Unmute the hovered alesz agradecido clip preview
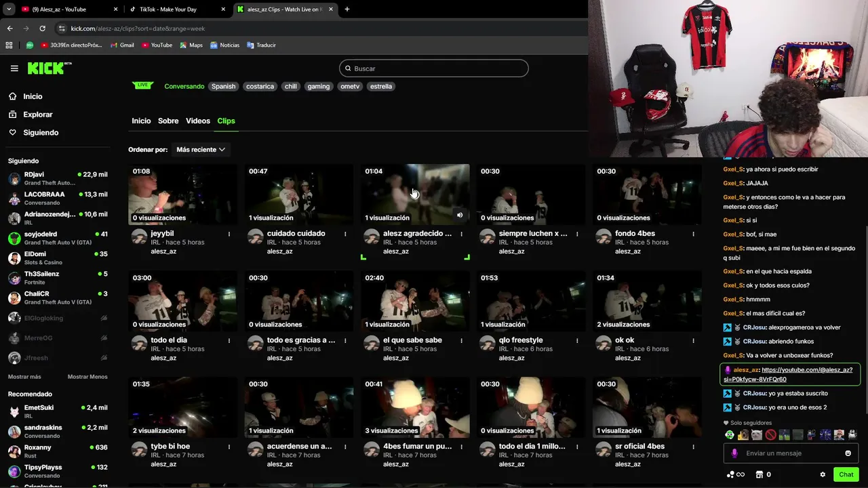868x488 pixels. (460, 215)
